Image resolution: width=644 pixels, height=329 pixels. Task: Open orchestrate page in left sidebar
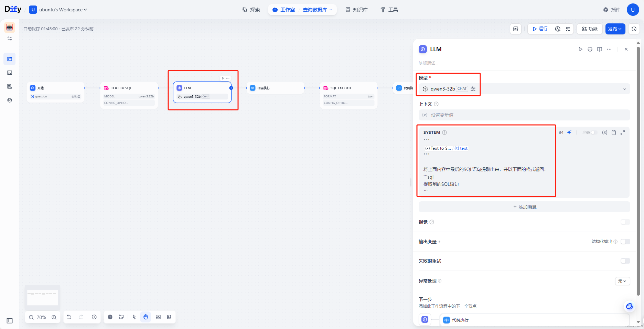tap(10, 59)
